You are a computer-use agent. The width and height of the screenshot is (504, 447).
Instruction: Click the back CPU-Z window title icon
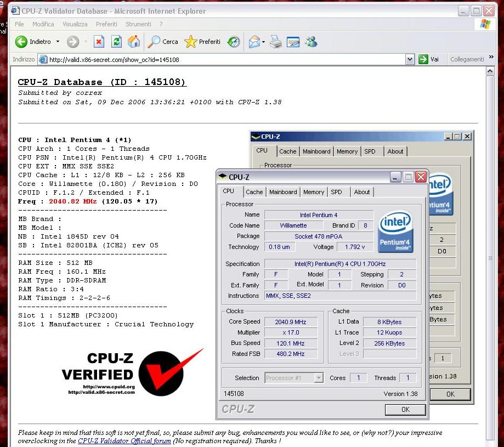click(x=256, y=137)
